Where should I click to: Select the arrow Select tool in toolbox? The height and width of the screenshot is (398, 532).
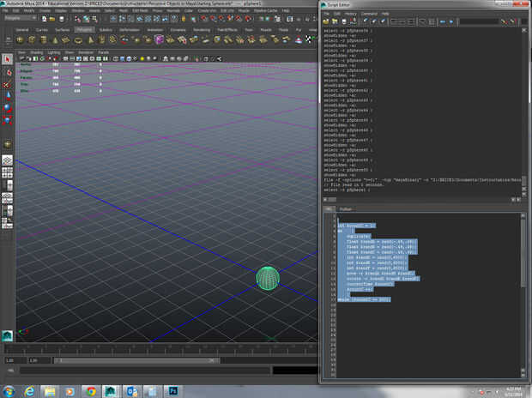coord(8,59)
